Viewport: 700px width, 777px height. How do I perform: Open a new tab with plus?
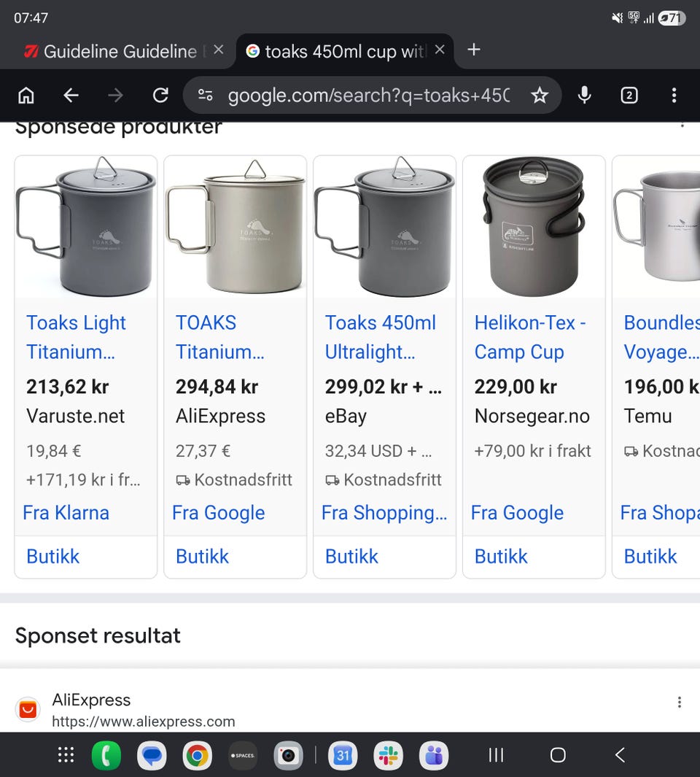(474, 50)
